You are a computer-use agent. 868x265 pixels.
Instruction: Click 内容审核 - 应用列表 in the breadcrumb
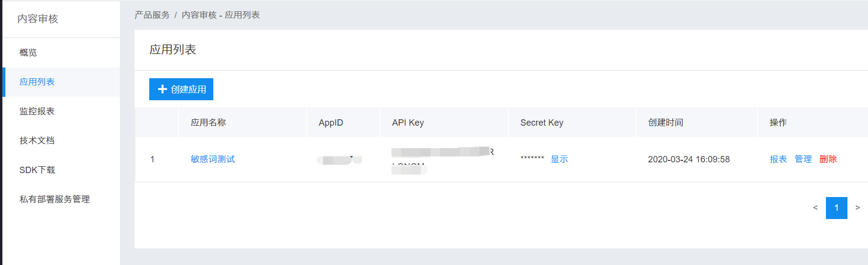tap(221, 15)
